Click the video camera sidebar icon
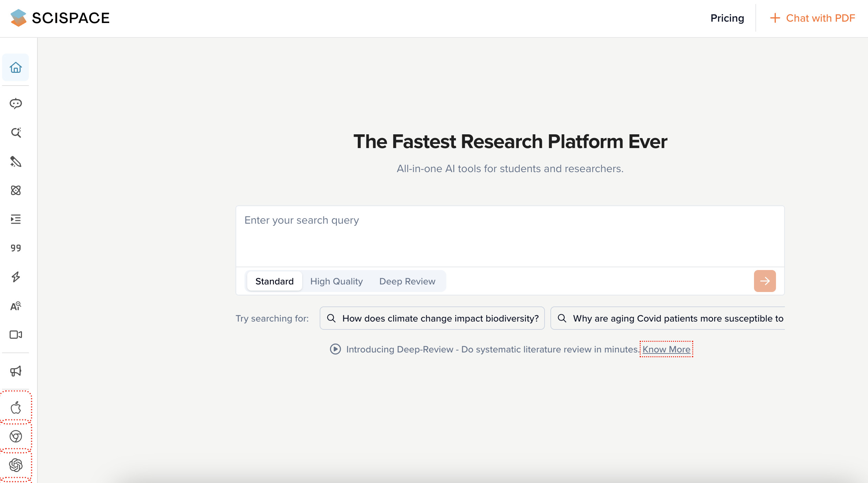 click(16, 335)
